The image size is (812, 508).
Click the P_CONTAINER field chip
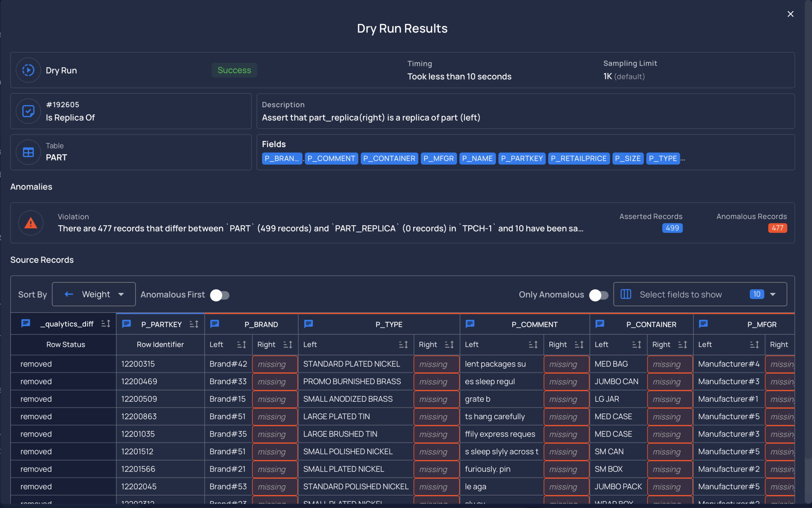click(389, 158)
